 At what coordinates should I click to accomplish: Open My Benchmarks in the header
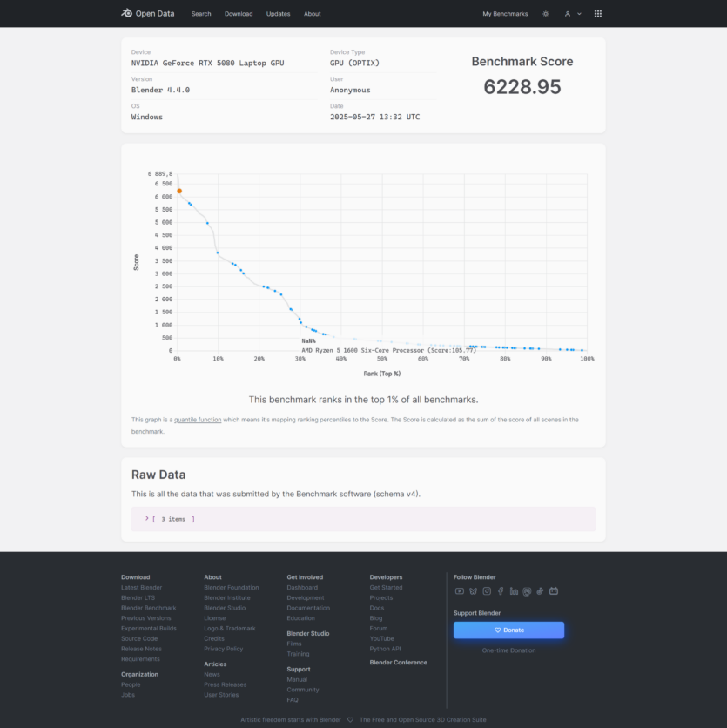tap(505, 14)
